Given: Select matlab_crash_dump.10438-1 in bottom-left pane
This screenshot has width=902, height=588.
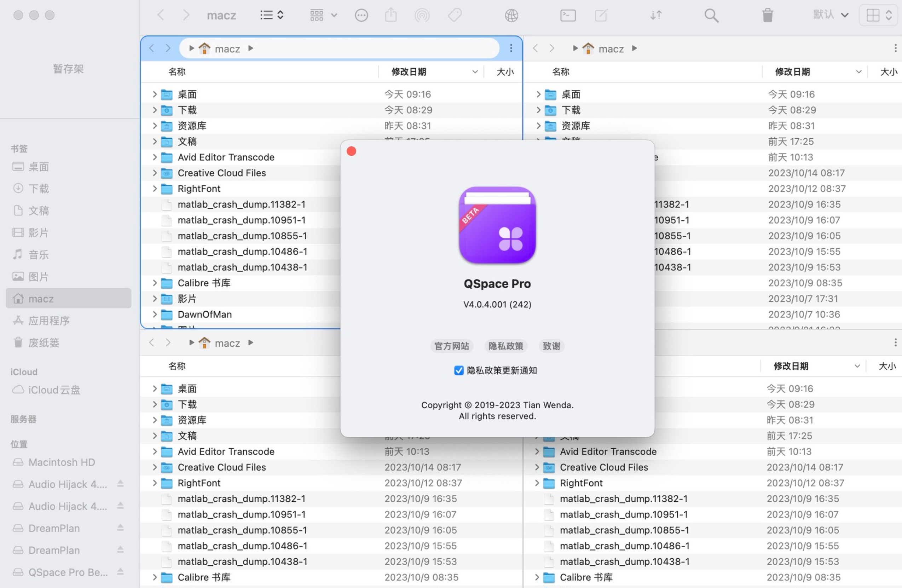Looking at the screenshot, I should pyautogui.click(x=243, y=561).
